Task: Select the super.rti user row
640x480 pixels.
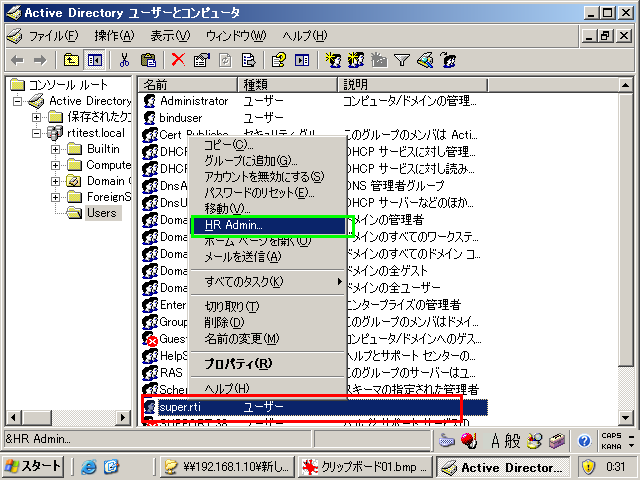Action: (314, 407)
